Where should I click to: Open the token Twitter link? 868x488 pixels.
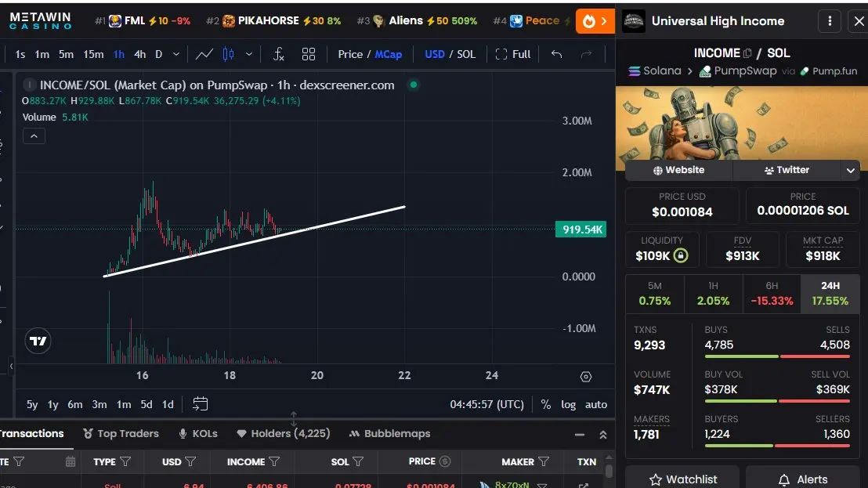click(x=787, y=171)
